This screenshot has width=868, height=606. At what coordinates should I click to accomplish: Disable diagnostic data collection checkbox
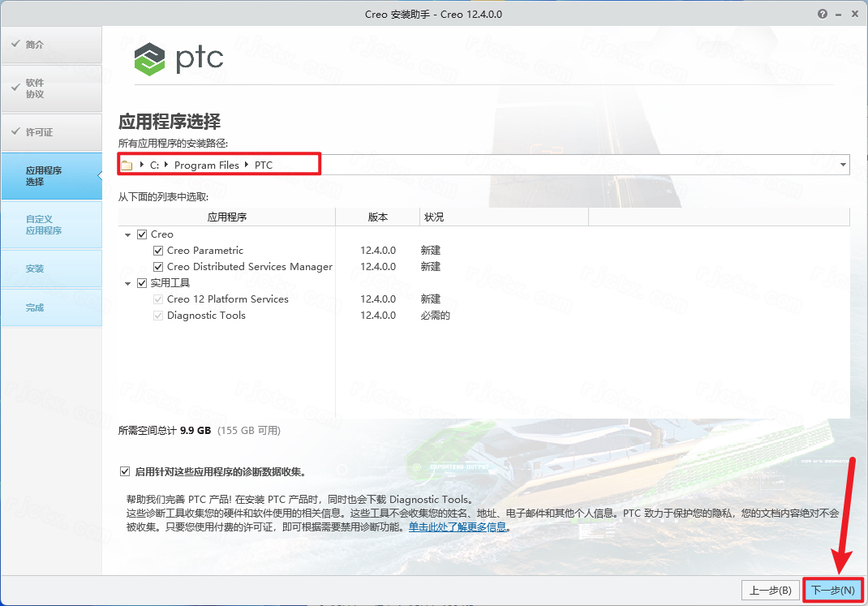(125, 471)
